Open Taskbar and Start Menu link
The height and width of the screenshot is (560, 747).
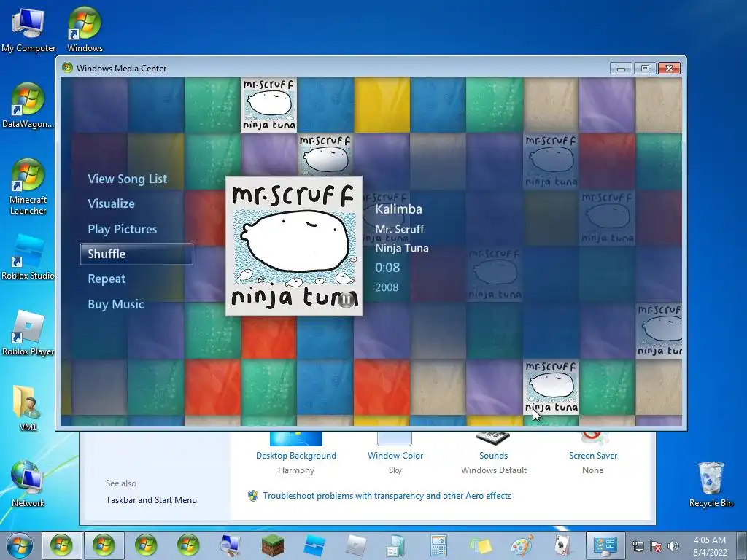(151, 500)
